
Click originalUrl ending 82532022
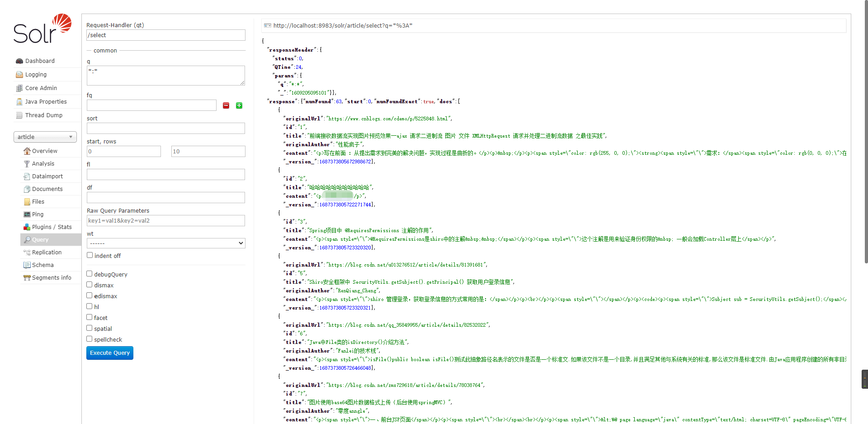point(407,325)
